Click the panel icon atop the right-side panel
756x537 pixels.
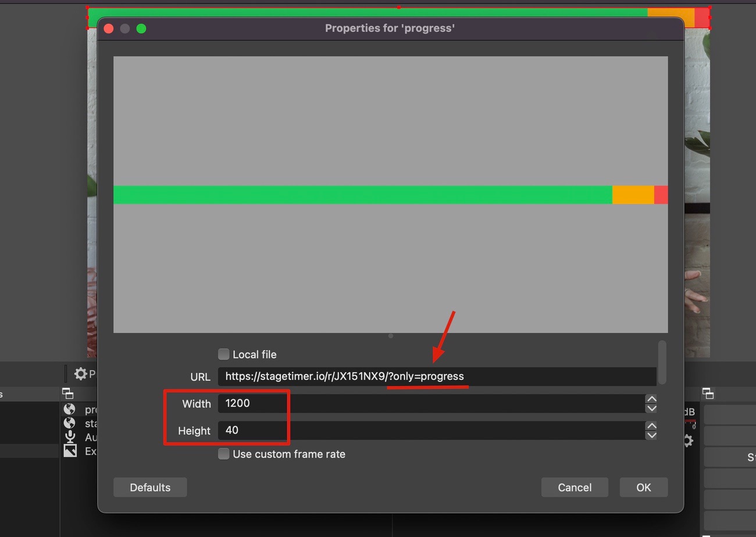[x=708, y=393]
